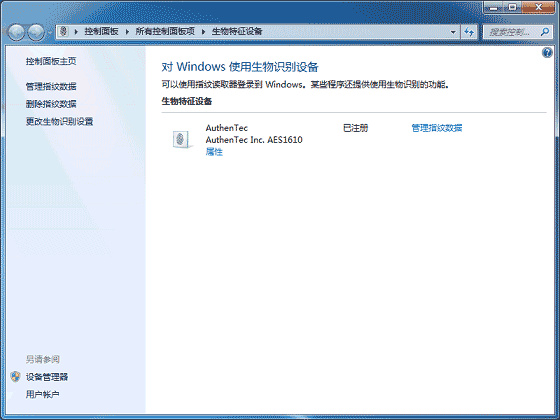Maximize the control panel window
This screenshot has width=560, height=420.
512,7
